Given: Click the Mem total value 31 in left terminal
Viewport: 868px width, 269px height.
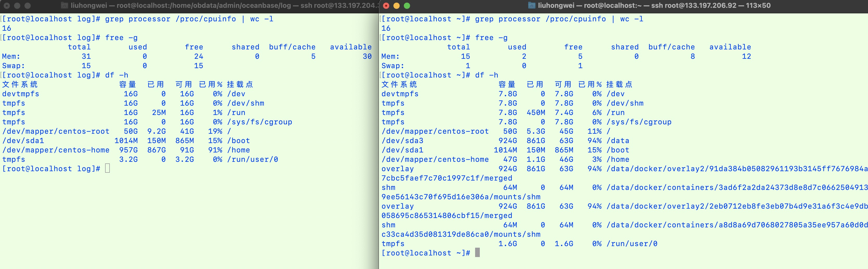Looking at the screenshot, I should (x=86, y=56).
